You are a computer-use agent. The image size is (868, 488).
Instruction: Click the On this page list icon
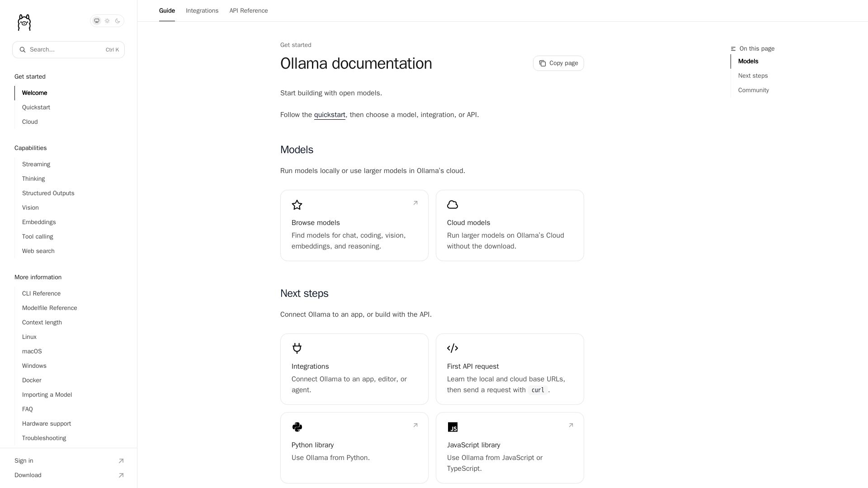(733, 49)
